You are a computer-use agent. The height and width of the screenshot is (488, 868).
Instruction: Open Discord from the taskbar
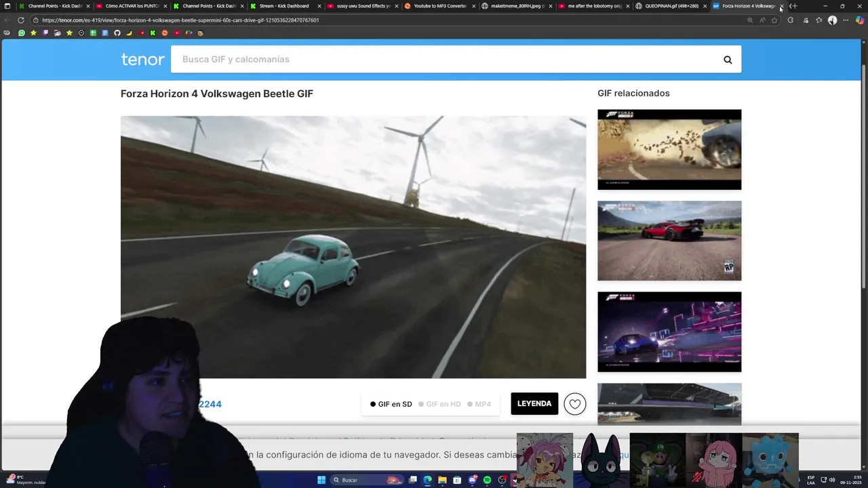(x=473, y=480)
